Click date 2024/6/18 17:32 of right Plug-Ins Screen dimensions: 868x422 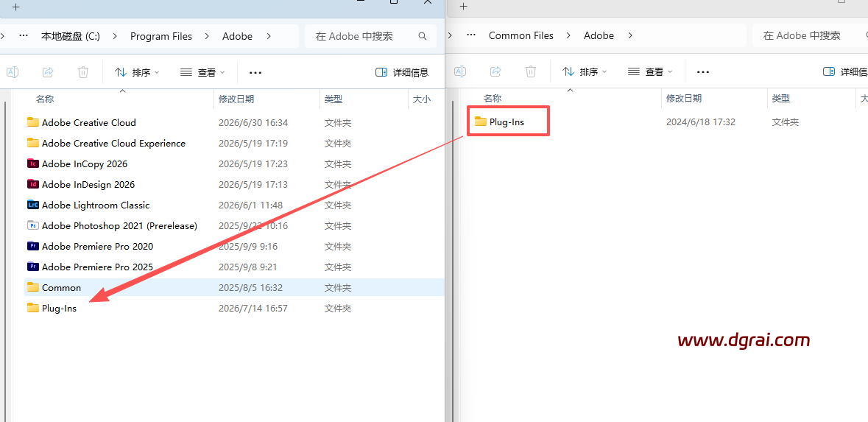pos(701,122)
